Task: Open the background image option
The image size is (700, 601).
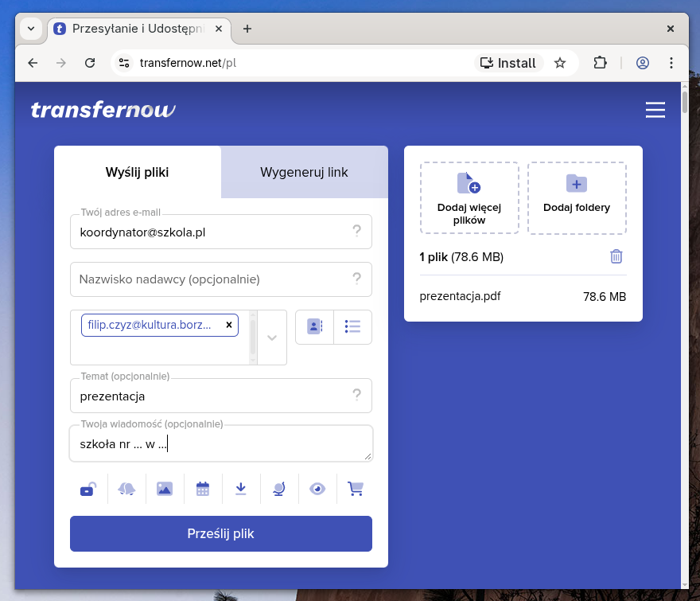Action: [x=165, y=490]
